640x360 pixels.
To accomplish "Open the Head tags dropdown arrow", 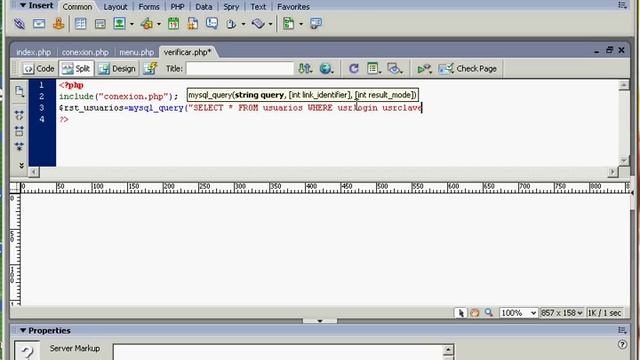I will point(243,24).
